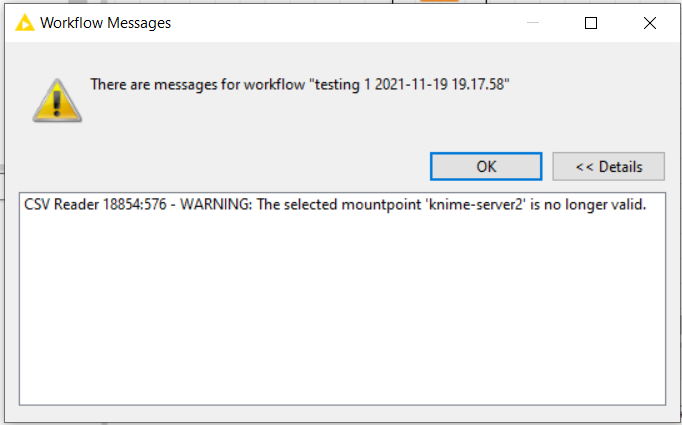
Task: Click the word 'knime-server2' in the warning
Action: click(x=477, y=204)
